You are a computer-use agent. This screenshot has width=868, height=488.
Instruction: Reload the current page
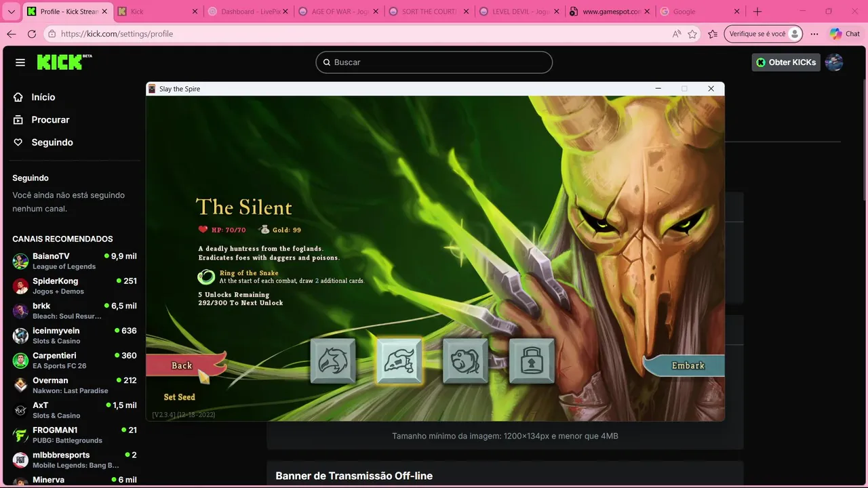click(31, 34)
